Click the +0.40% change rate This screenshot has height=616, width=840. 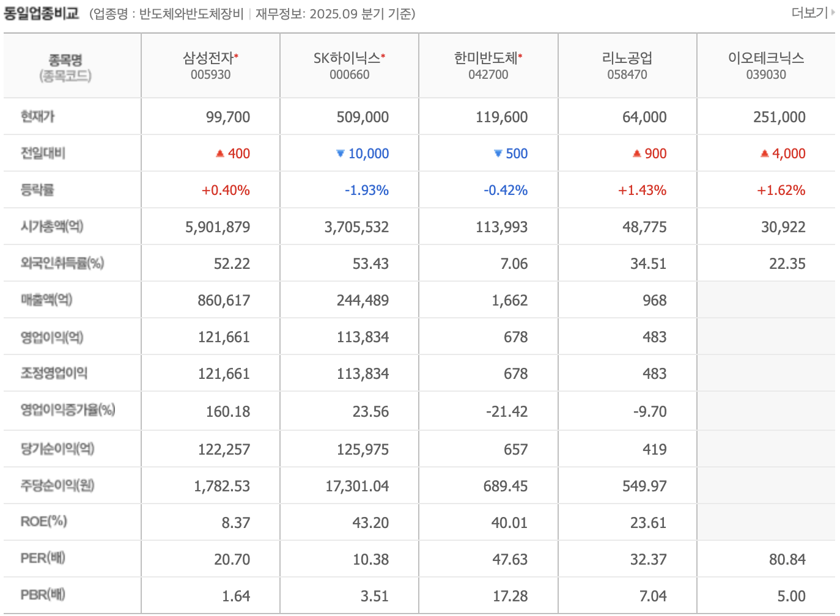(226, 190)
